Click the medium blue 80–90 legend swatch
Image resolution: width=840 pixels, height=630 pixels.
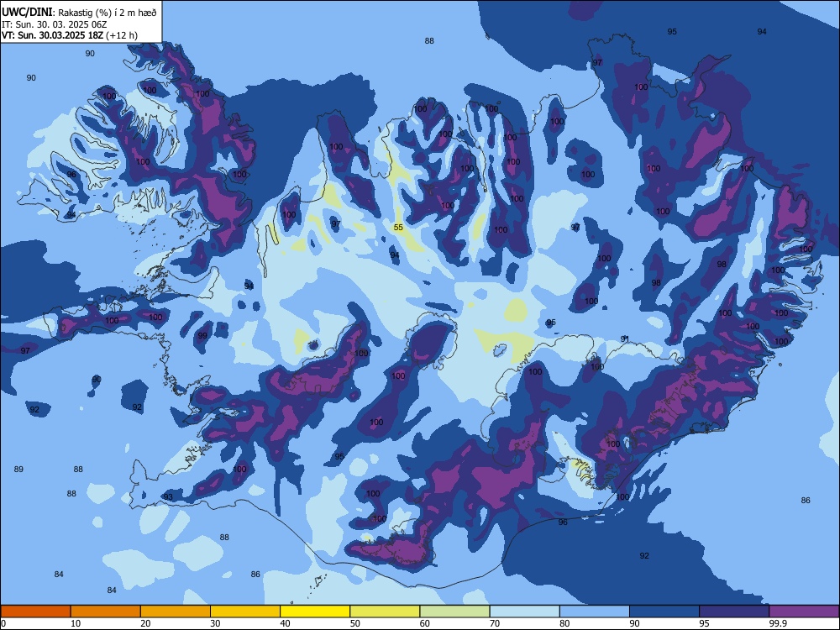point(595,612)
